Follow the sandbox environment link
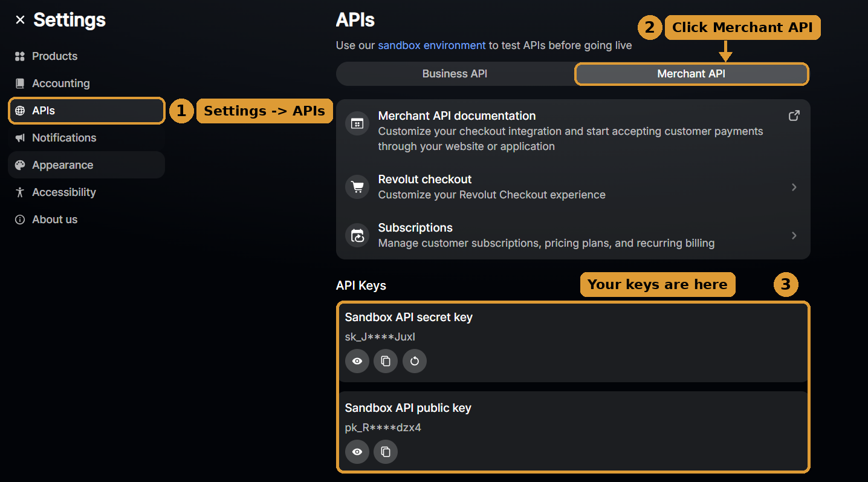The image size is (868, 482). click(432, 45)
